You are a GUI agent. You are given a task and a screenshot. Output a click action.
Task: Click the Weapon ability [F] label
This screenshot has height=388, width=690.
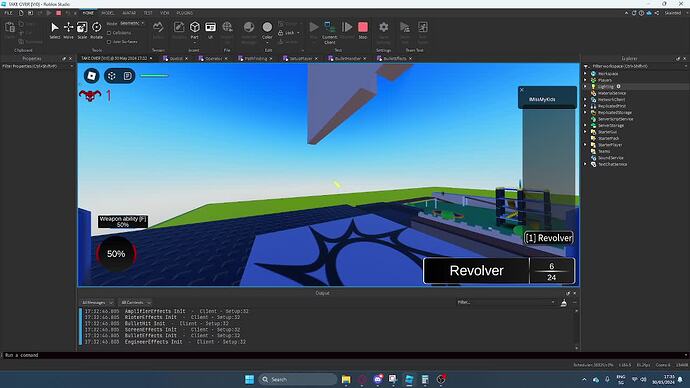(123, 221)
